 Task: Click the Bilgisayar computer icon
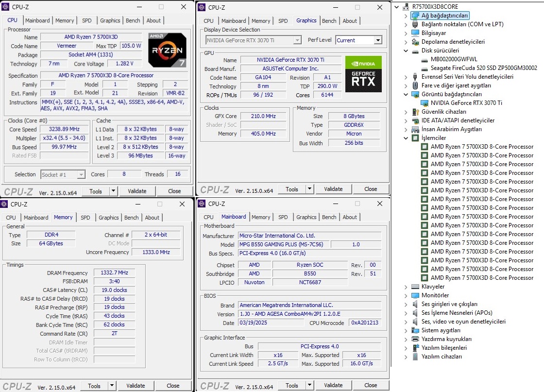click(415, 33)
